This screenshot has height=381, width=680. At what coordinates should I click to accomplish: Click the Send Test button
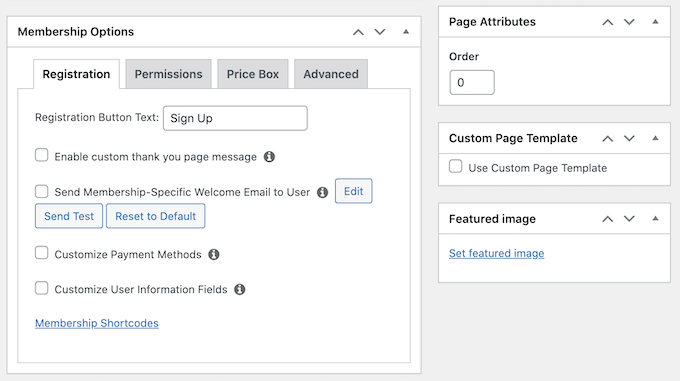pos(69,216)
